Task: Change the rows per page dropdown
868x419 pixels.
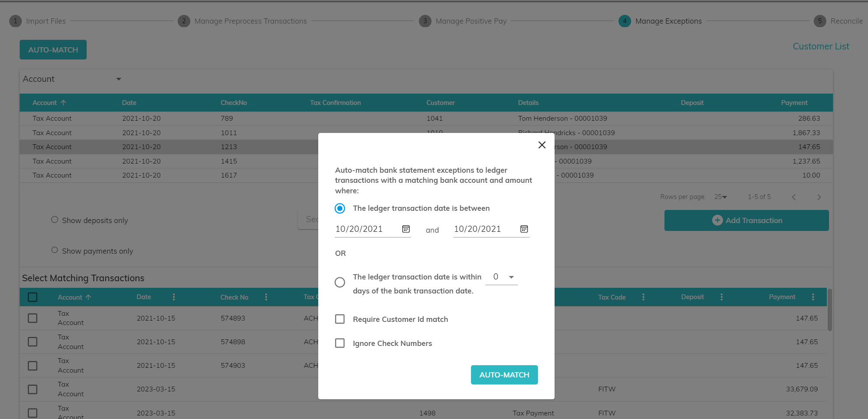Action: pyautogui.click(x=720, y=197)
